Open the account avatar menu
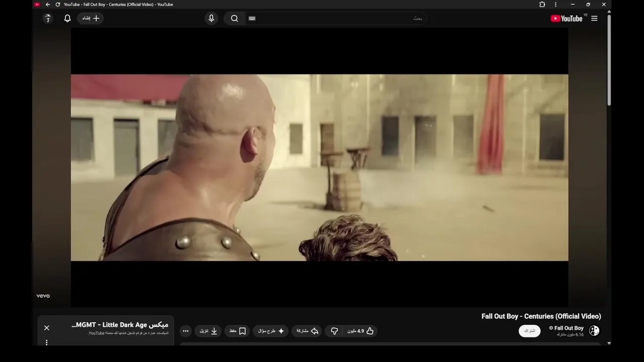The height and width of the screenshot is (362, 644). 48,19
